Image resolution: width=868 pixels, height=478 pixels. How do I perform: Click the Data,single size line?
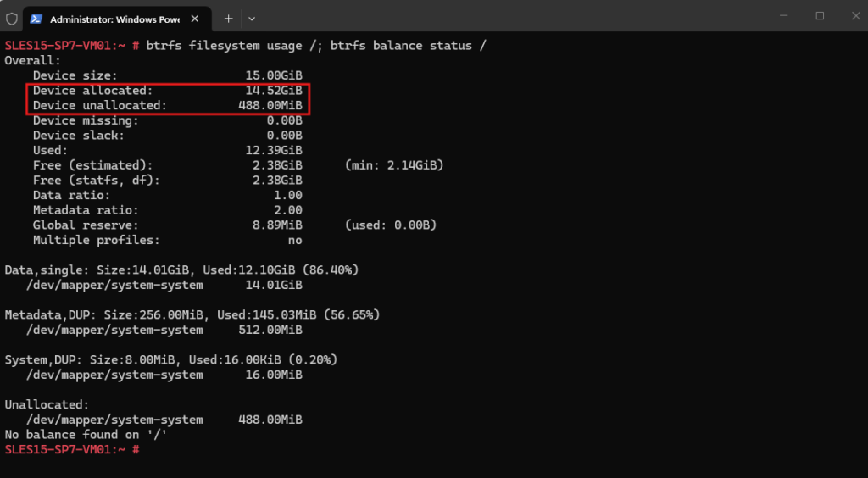pos(181,270)
